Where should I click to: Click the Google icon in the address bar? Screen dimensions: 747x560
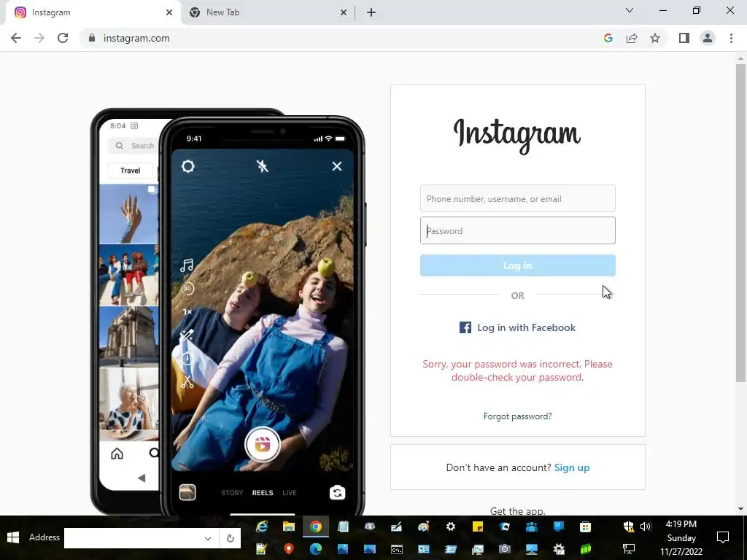pos(608,38)
